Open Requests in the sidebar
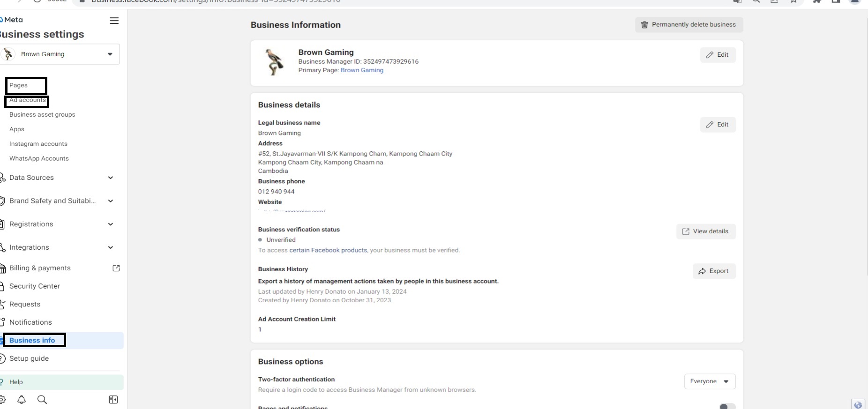 click(25, 304)
